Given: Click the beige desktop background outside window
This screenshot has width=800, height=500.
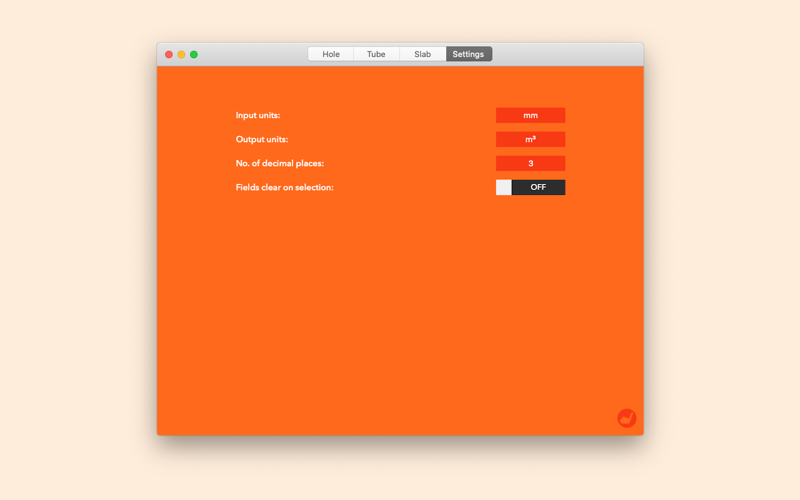Looking at the screenshot, I should tap(77, 255).
